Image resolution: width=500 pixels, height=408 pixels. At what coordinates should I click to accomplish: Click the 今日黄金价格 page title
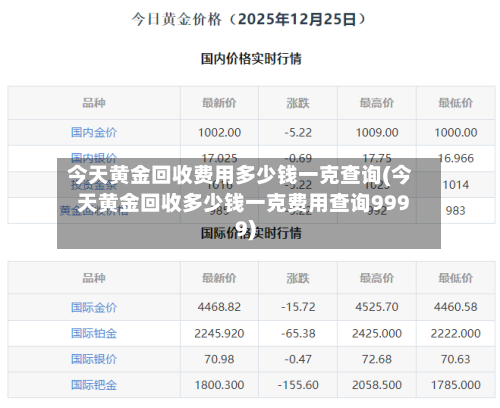(248, 19)
